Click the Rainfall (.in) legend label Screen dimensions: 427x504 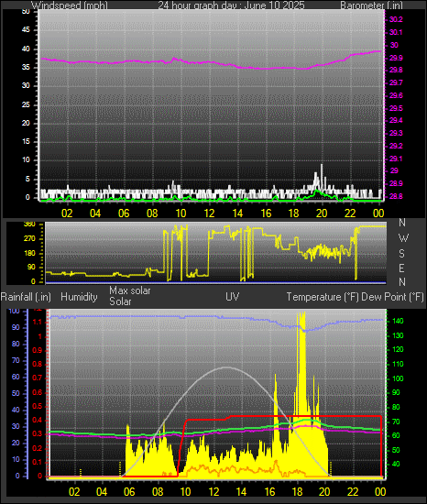(26, 297)
